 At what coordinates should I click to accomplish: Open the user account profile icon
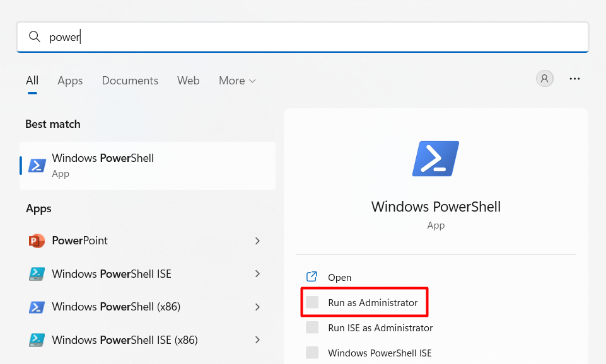(x=544, y=79)
